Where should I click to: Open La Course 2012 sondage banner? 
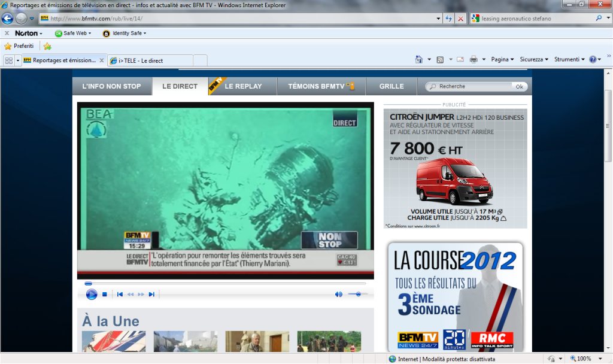pos(456,297)
